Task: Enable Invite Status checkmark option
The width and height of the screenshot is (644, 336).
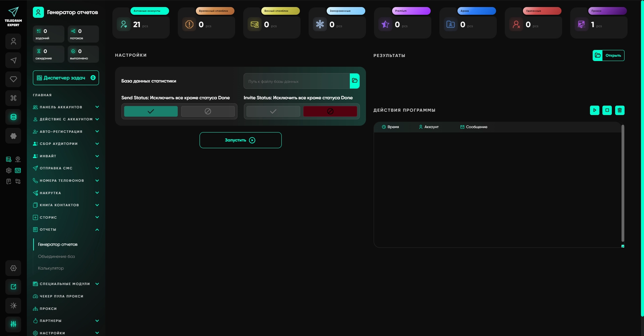Action: (x=273, y=111)
